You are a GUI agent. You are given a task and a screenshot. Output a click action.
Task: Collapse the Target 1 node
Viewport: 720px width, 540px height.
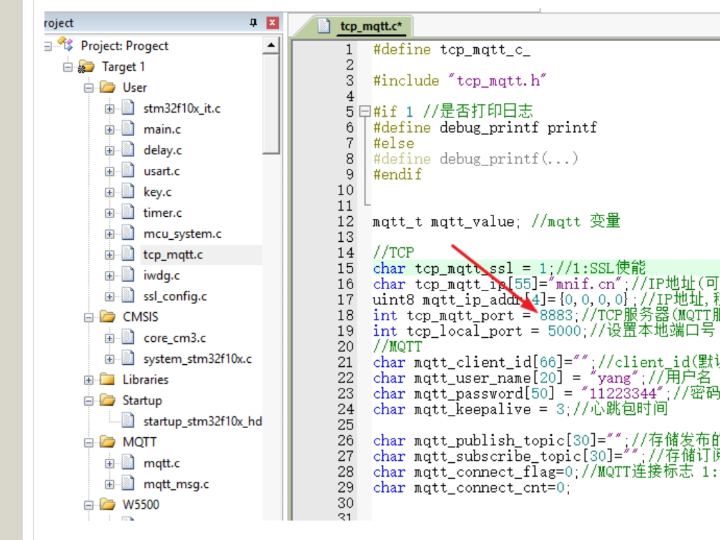(68, 67)
